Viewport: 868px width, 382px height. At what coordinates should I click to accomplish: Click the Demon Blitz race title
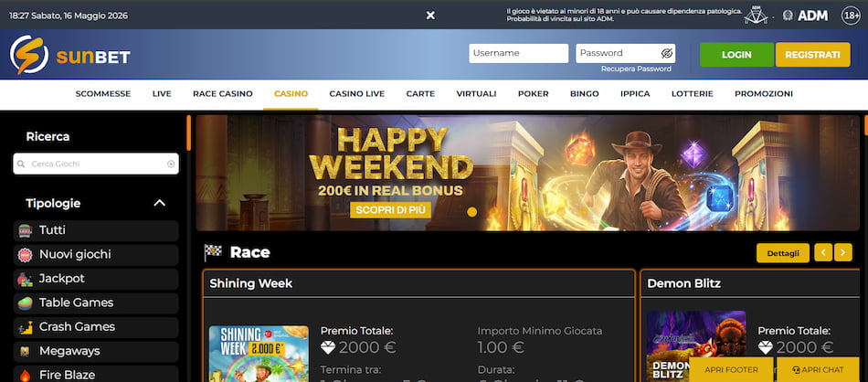point(683,284)
